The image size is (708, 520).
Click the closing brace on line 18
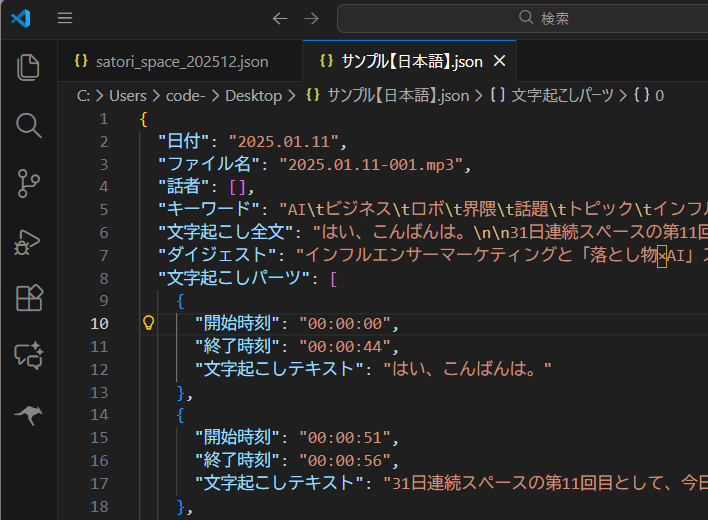coord(180,506)
